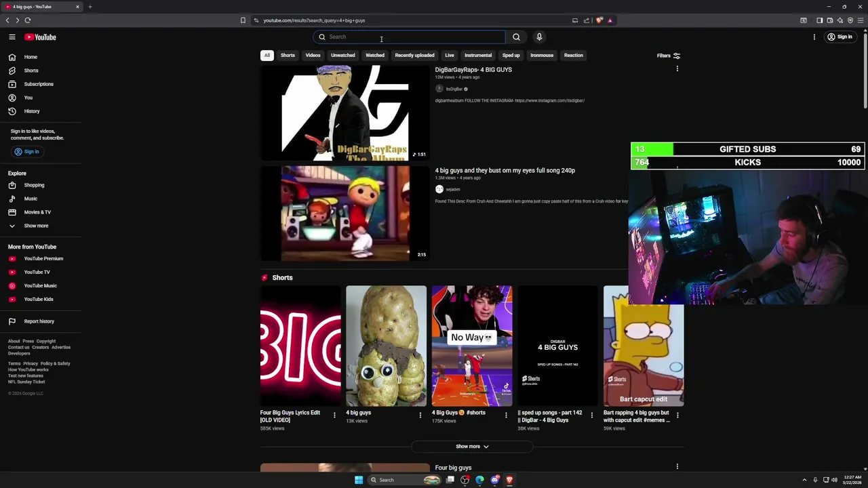Select the Reaction filter chip

click(573, 56)
